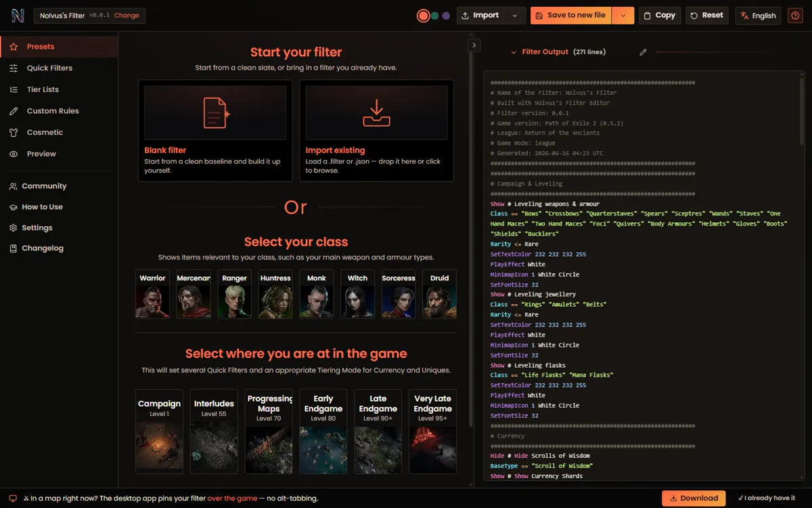
Task: Expand the Import dropdown arrow
Action: (x=515, y=16)
